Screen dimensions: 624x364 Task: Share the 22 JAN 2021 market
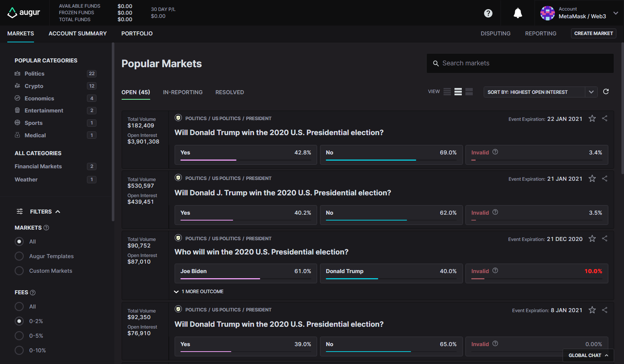pos(605,119)
